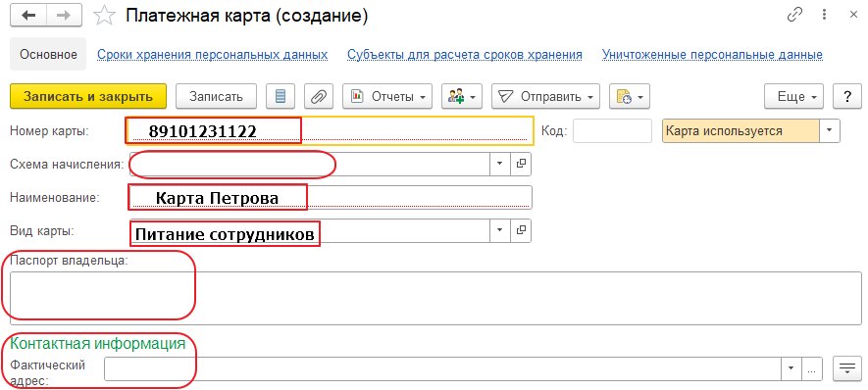Image resolution: width=868 pixels, height=390 pixels.
Task: Open Уничтоженные персональные данные link
Action: (712, 55)
